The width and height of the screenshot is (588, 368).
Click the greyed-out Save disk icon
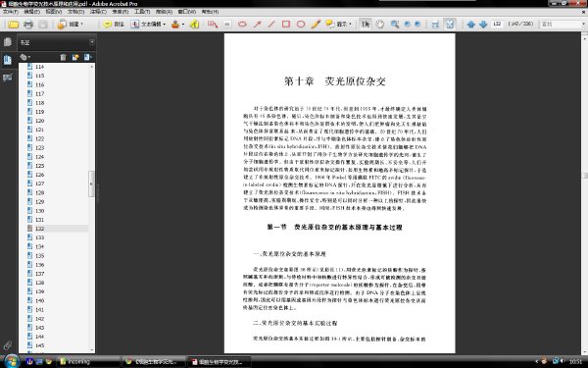coord(43,25)
